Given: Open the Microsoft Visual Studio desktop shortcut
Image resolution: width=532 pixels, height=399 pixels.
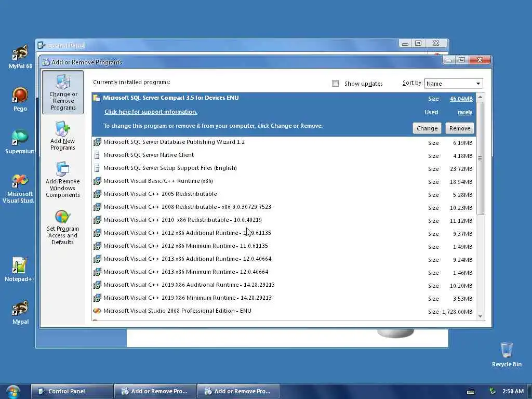Looking at the screenshot, I should tap(19, 189).
